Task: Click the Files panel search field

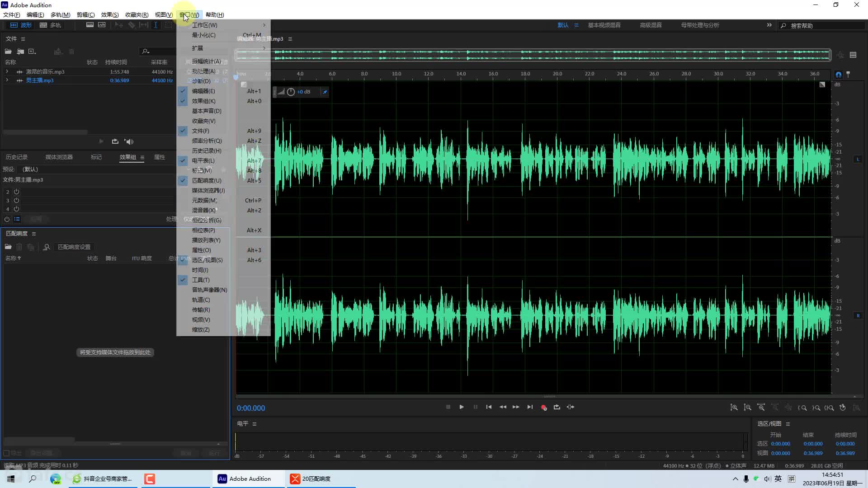Action: coord(158,52)
